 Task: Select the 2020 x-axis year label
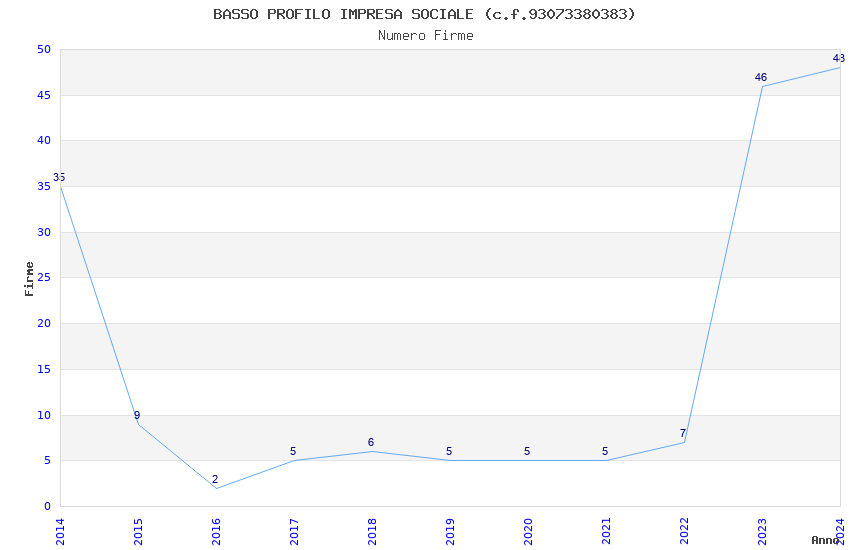528,532
